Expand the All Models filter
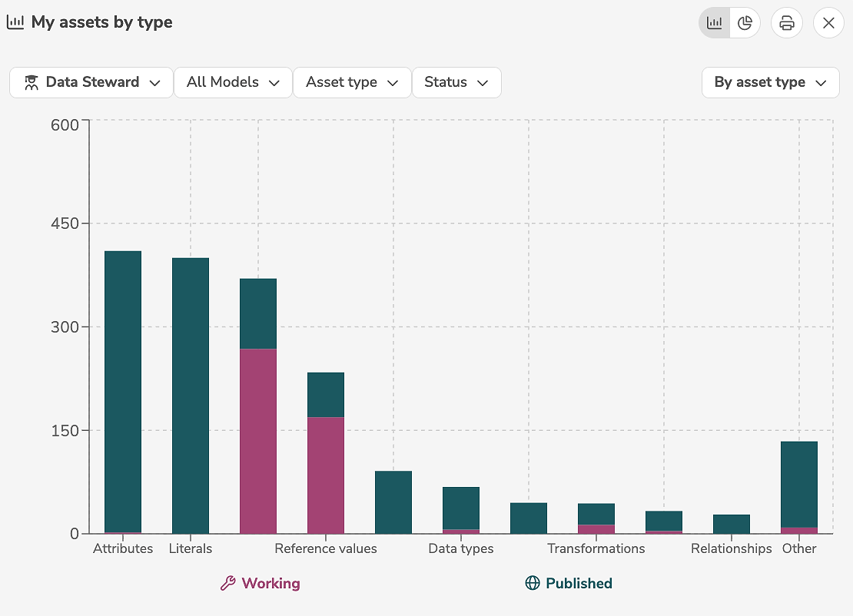 [233, 82]
